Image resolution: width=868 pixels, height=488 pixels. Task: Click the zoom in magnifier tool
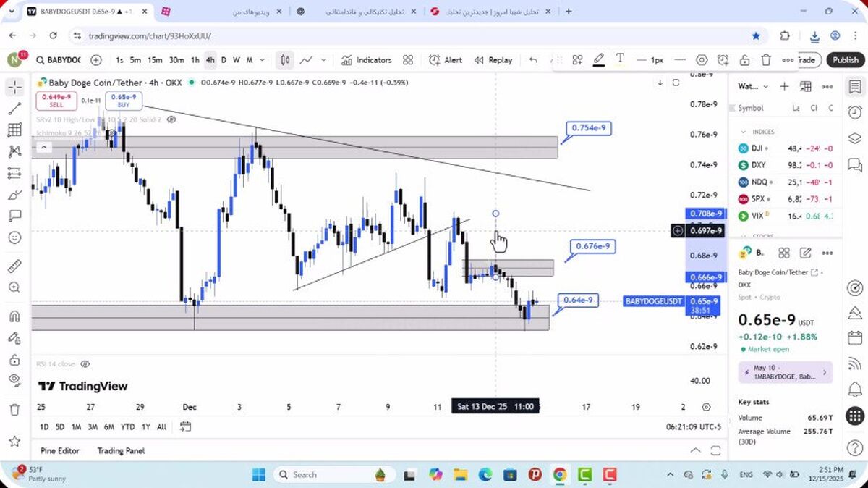(14, 287)
